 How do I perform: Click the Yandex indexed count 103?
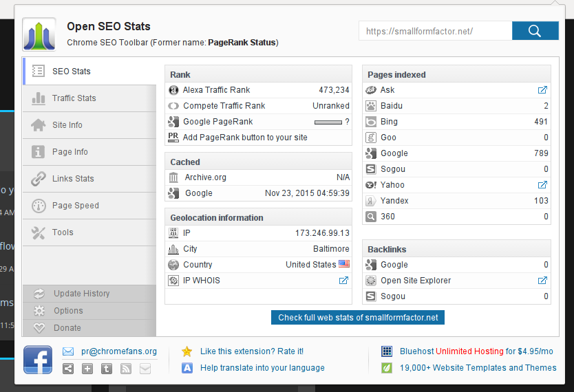click(541, 201)
